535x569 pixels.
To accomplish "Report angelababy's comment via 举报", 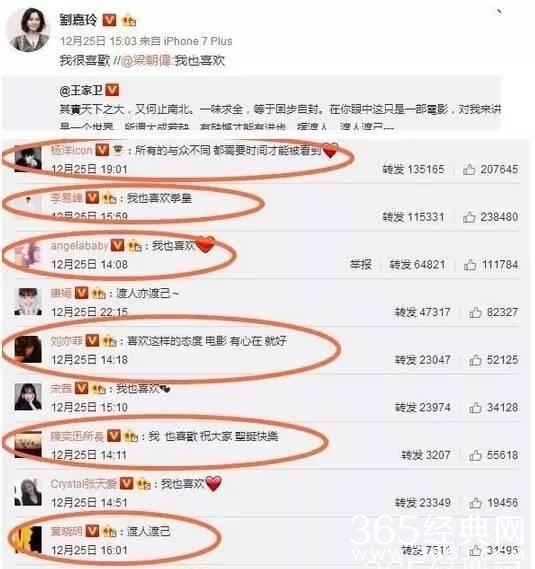I will (x=361, y=265).
